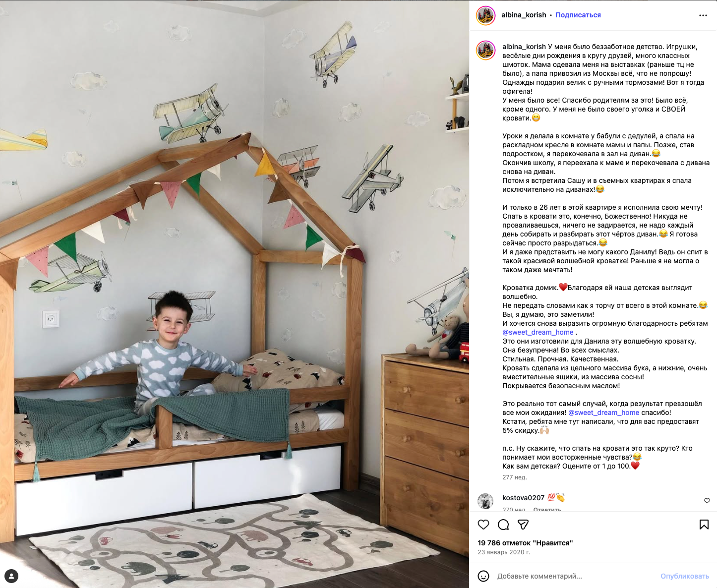Open albina_korish avatar beside the caption

(486, 51)
